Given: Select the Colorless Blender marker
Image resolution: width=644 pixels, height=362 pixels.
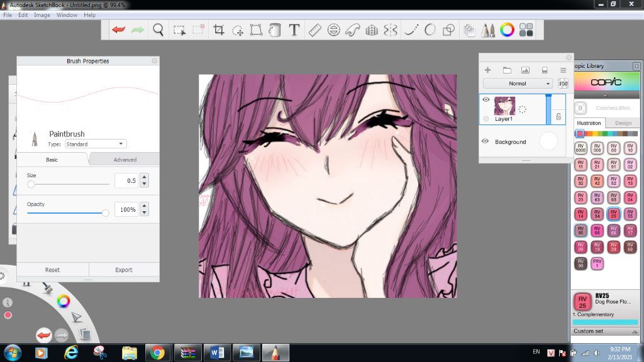Looking at the screenshot, I should [x=580, y=108].
